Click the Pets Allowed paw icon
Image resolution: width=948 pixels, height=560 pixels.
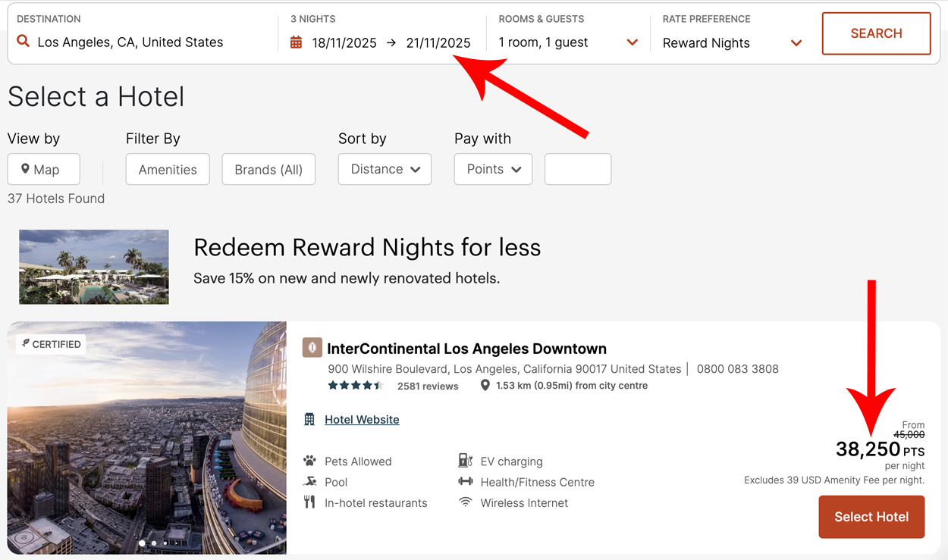tap(309, 461)
